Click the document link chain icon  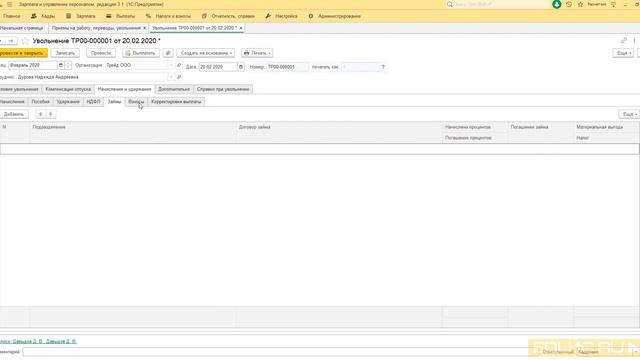point(624,40)
